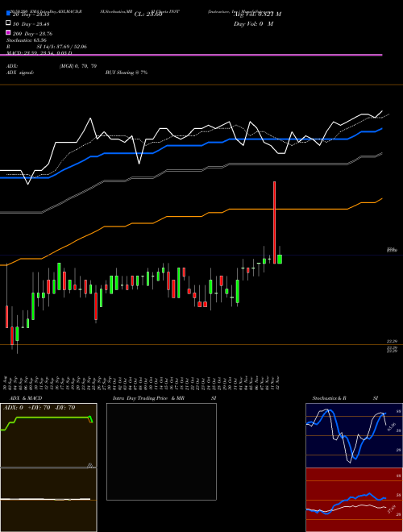Click the MACD values readout line
403x532 pixels.
click(x=39, y=53)
